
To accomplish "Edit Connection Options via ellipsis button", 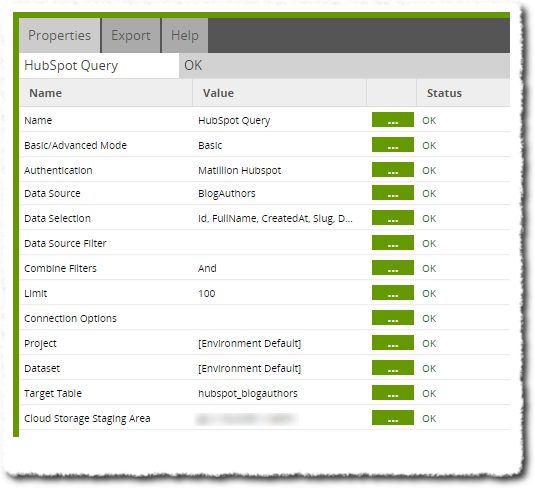I will tap(393, 318).
